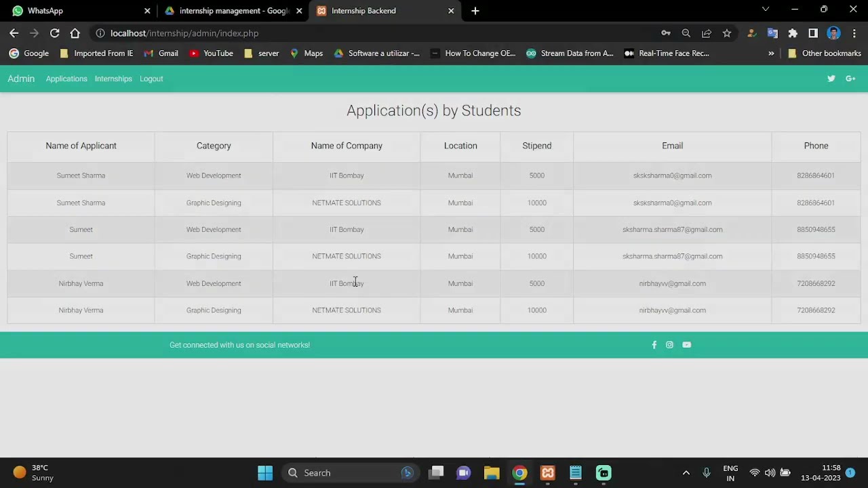The width and height of the screenshot is (868, 488).
Task: Open the Extensions puzzle icon
Action: (793, 33)
